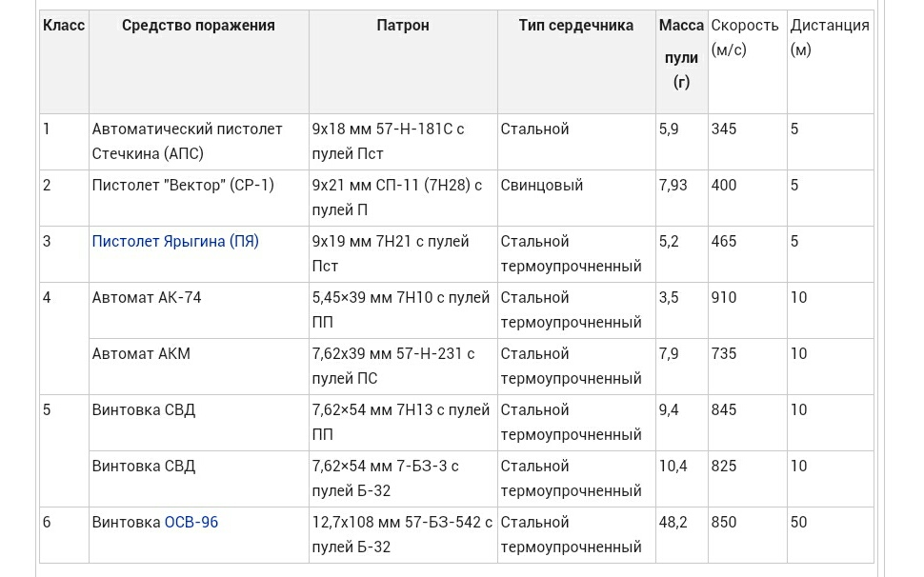The width and height of the screenshot is (924, 577).
Task: Select the 50 distance value
Action: coord(798,523)
